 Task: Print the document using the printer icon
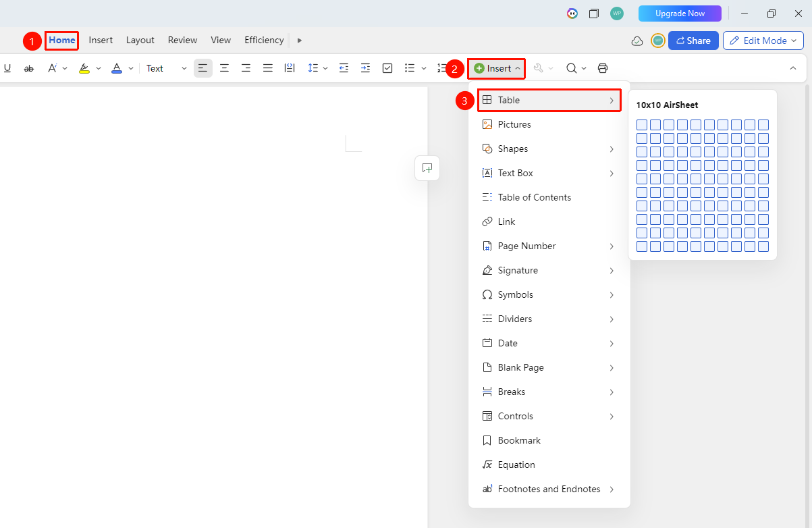603,68
